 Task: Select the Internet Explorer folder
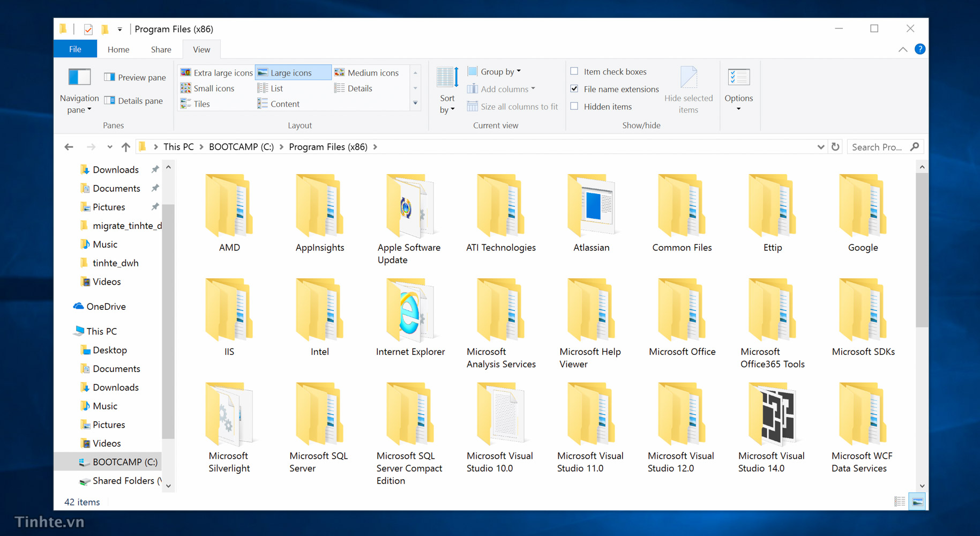coord(410,317)
